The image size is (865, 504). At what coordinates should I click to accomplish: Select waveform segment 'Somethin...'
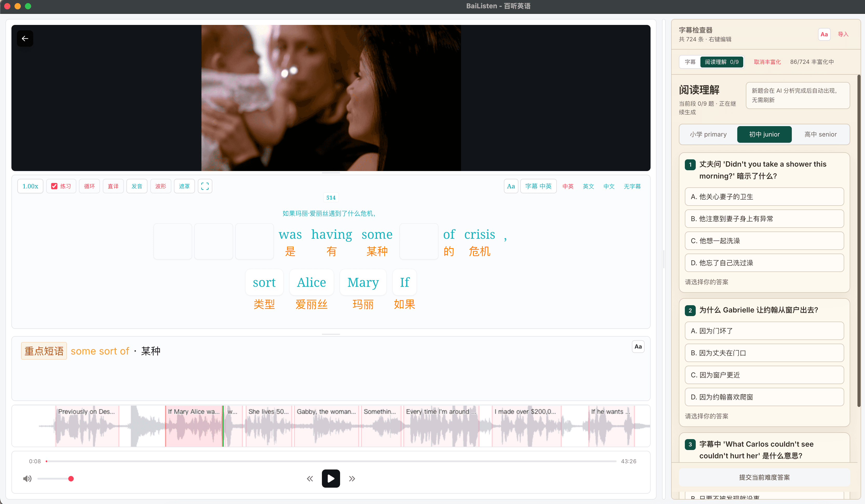[x=381, y=426]
